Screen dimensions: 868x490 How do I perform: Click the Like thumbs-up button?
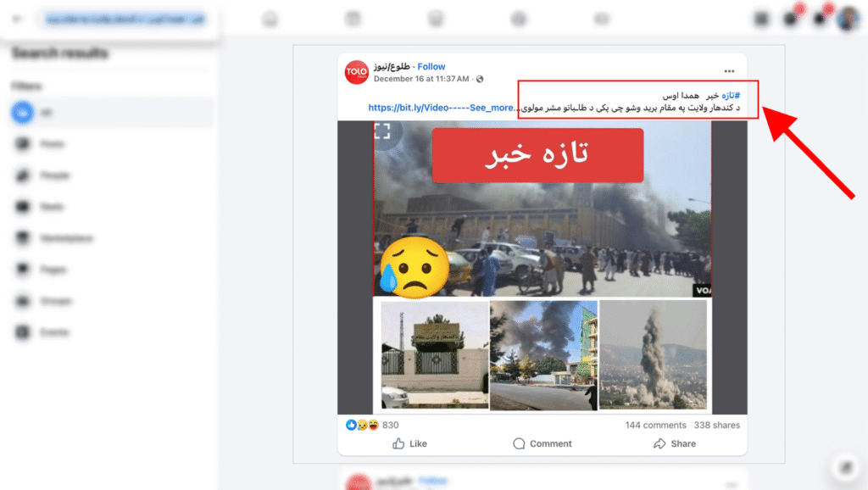pos(409,443)
